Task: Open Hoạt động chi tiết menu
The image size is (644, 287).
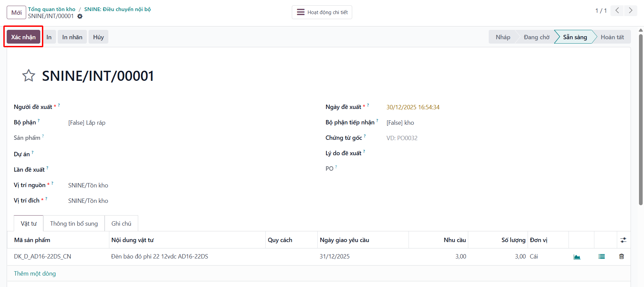Action: [322, 12]
